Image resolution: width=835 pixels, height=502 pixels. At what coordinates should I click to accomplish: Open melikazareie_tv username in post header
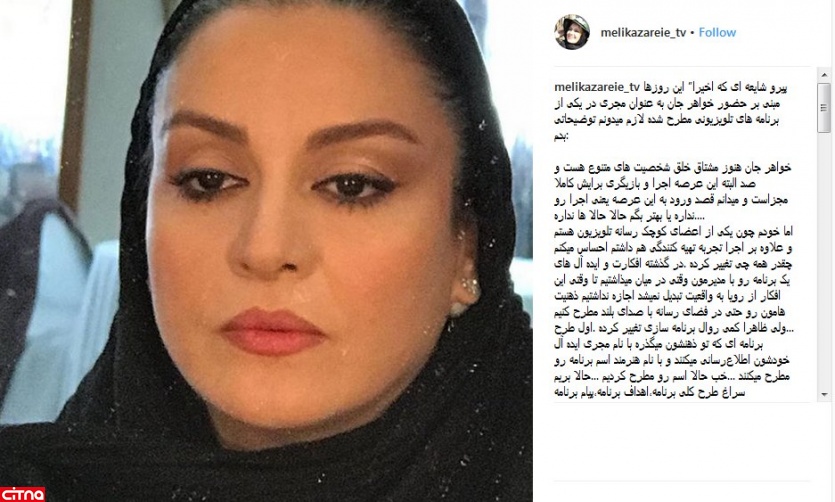[643, 32]
